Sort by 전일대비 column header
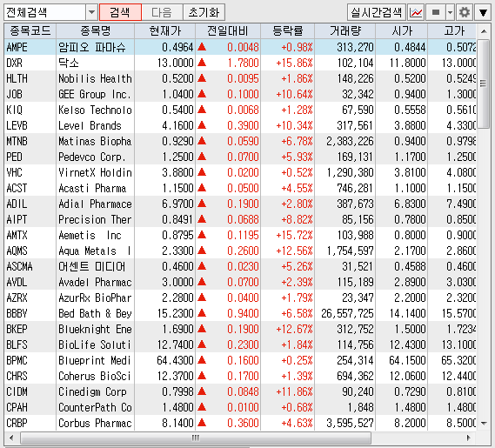The width and height of the screenshot is (495, 448). (228, 31)
